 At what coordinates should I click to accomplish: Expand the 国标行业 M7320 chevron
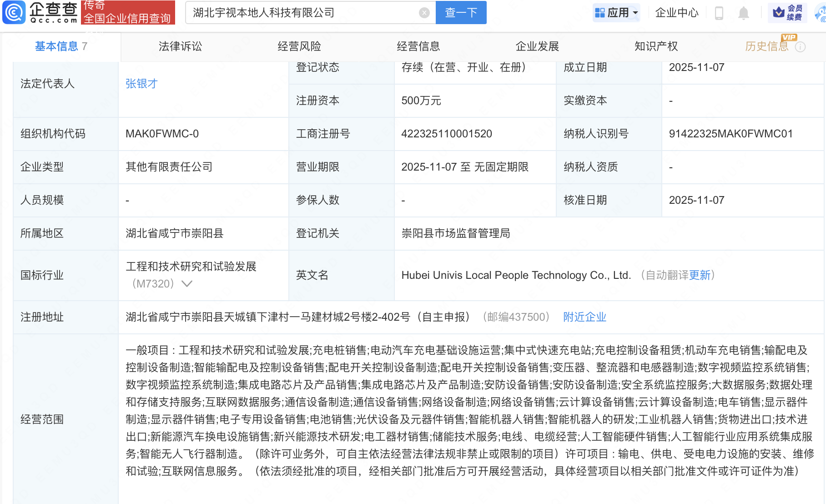[187, 284]
